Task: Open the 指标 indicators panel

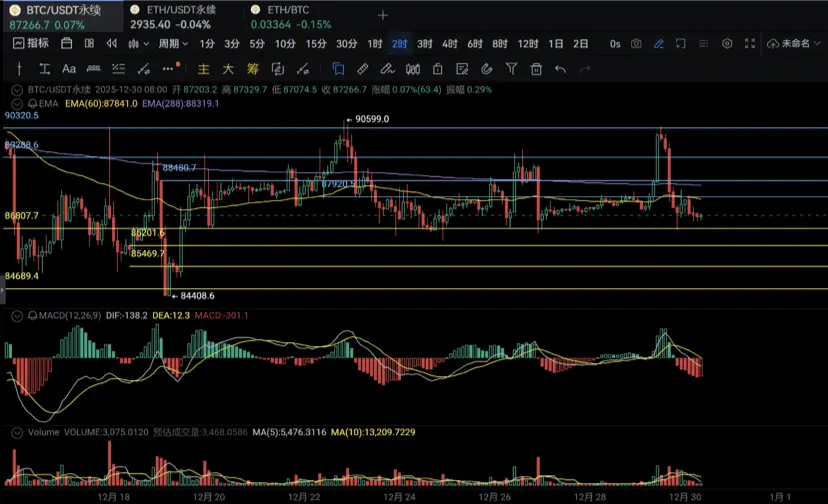Action: click(x=31, y=43)
